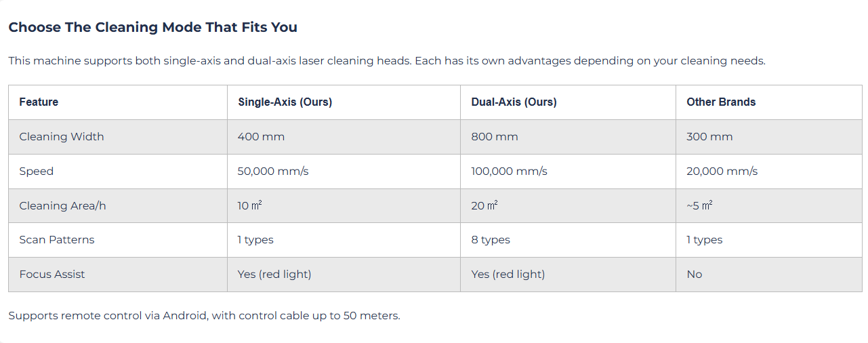Click the Scan Patterns row label
868x343 pixels.
[x=57, y=240]
